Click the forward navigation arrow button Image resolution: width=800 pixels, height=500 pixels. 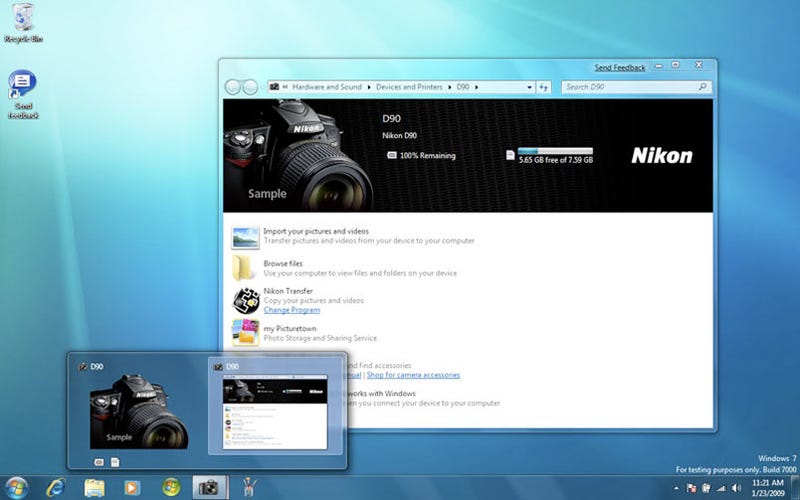[249, 87]
